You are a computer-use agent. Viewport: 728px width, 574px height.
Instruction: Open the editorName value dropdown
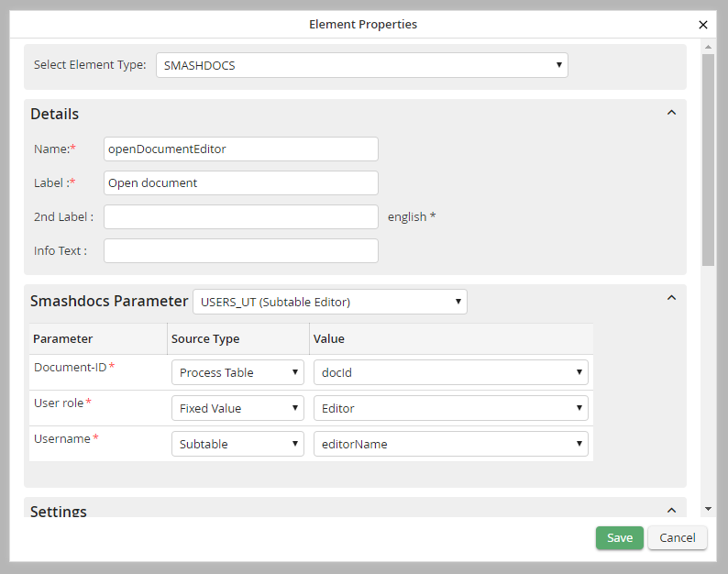[451, 444]
